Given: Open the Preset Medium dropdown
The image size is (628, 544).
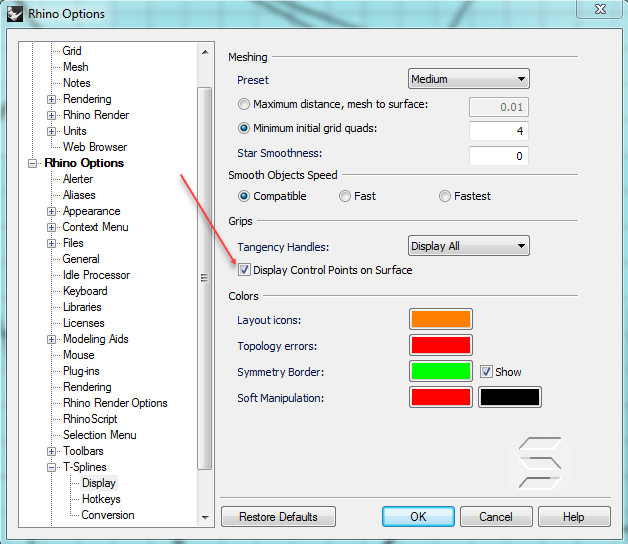Looking at the screenshot, I should coord(469,79).
